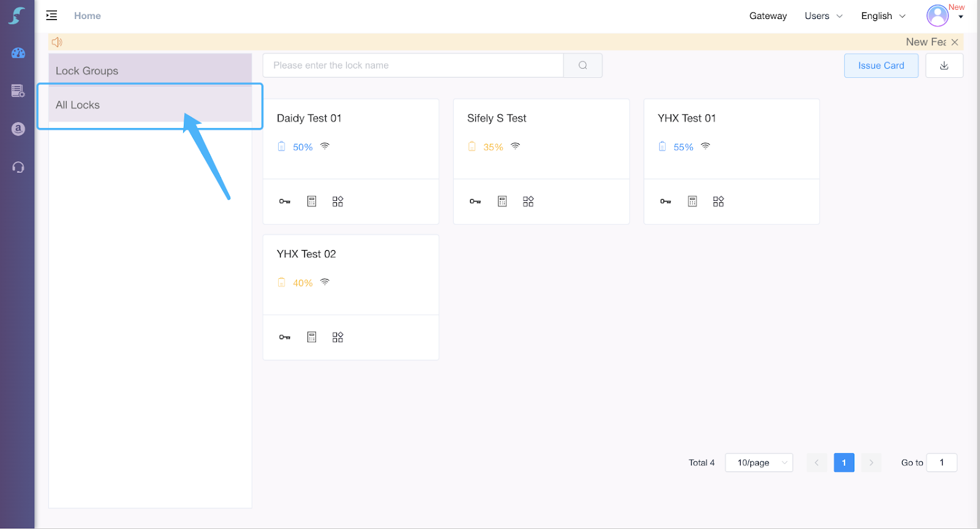Open more-apps grid icon on Sifely S Test
Screen dimensions: 980x529
[x=528, y=201]
